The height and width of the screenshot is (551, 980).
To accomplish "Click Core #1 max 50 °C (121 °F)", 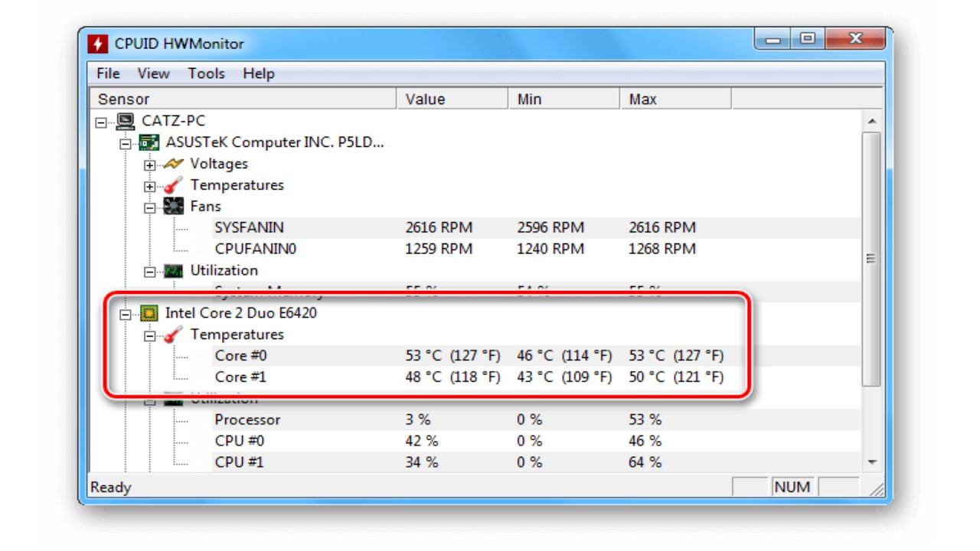I will [676, 377].
